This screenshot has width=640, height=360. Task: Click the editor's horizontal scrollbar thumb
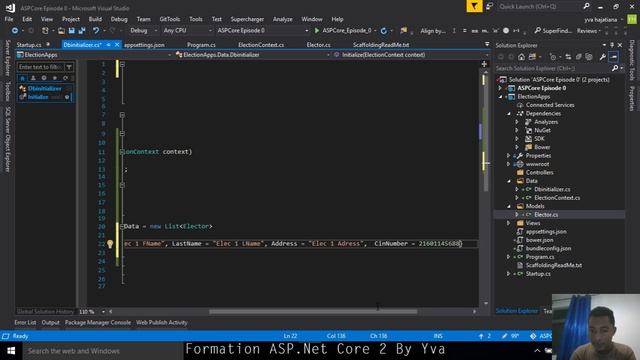[313, 311]
